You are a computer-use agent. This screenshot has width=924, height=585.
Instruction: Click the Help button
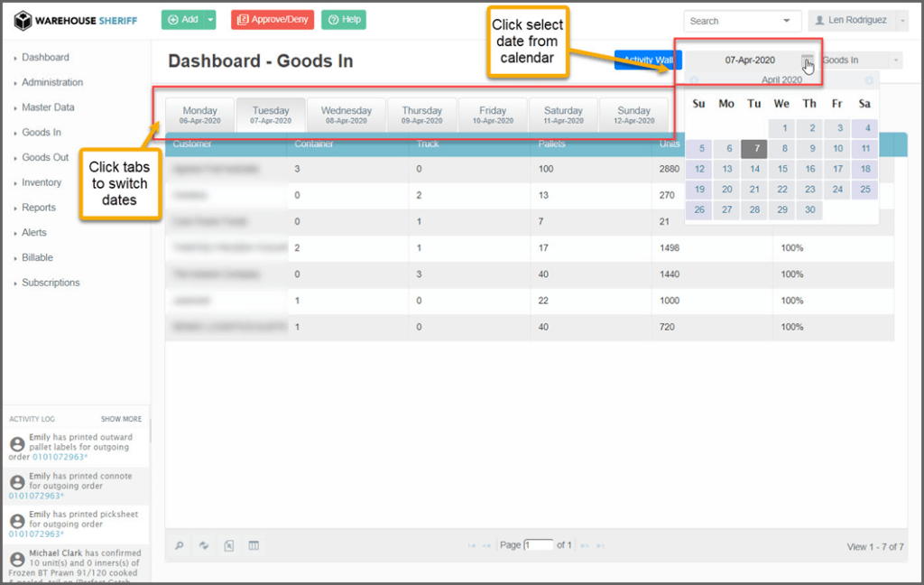click(x=344, y=20)
